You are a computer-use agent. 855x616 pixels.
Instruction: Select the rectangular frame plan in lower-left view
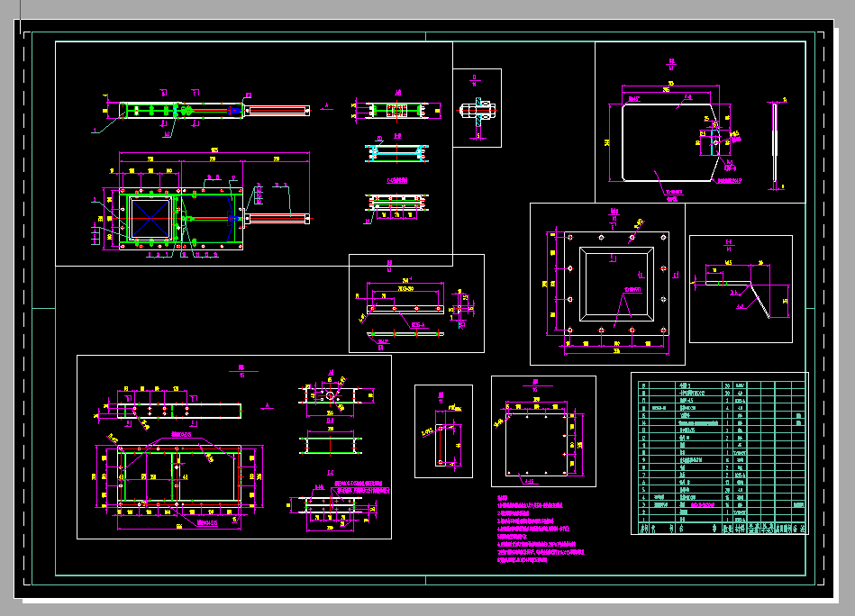coord(179,476)
